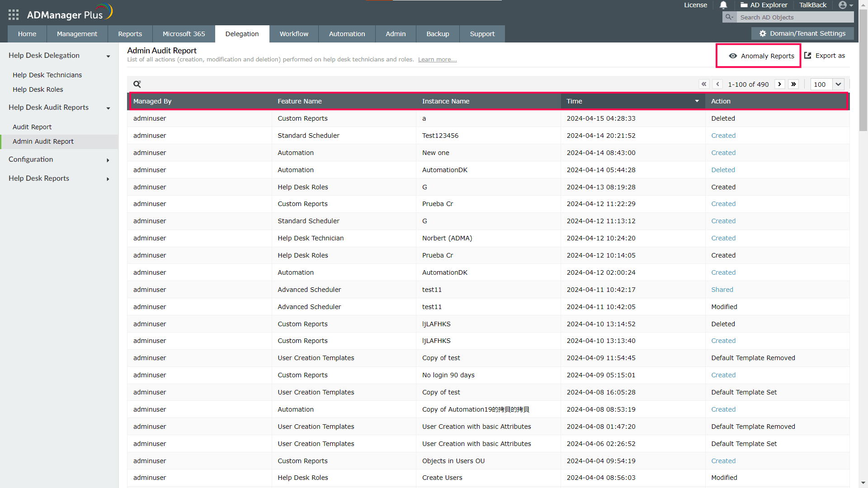This screenshot has width=868, height=488.
Task: Click the Domain/Tenant Settings gear icon
Action: point(762,33)
